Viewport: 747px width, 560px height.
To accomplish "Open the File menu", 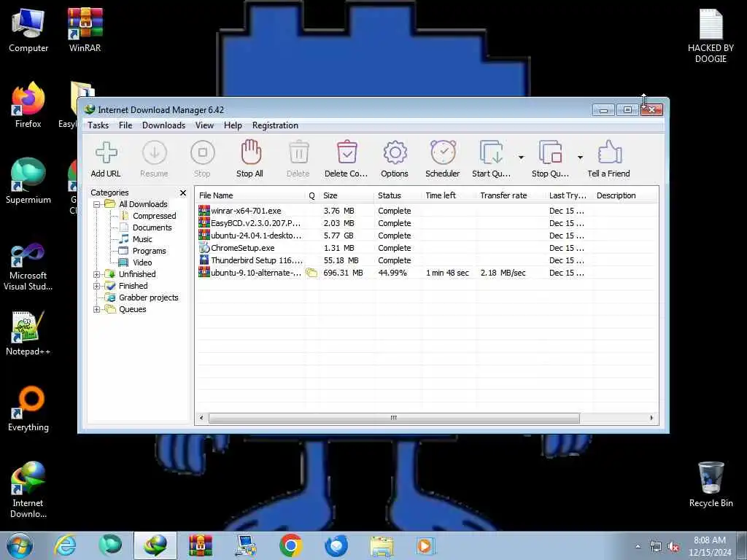I will point(125,125).
